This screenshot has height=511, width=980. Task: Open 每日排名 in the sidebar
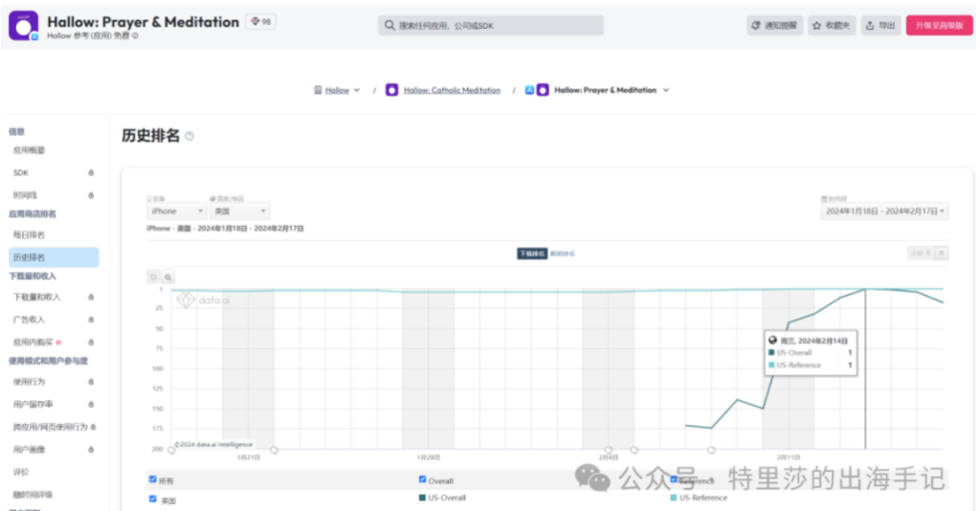click(29, 234)
